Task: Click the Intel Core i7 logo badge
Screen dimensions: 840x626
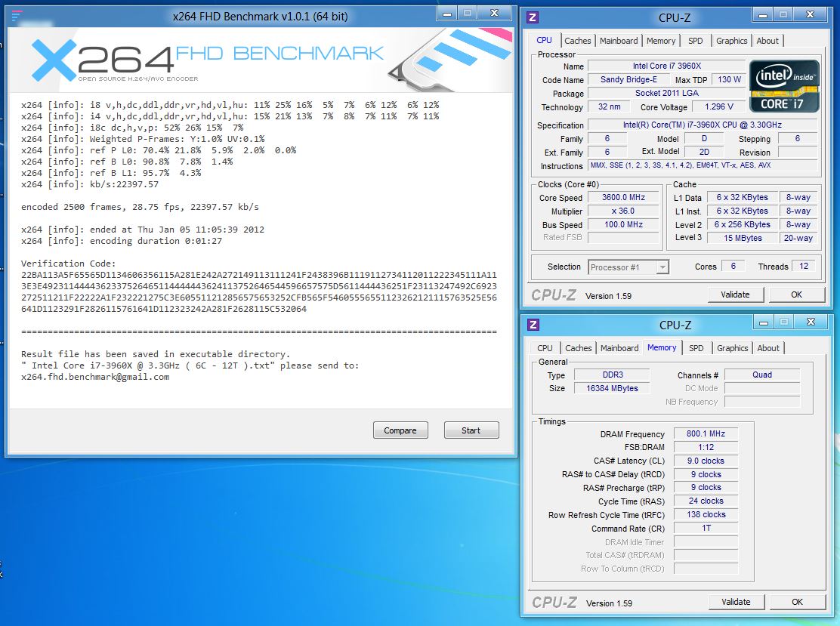Action: click(783, 85)
